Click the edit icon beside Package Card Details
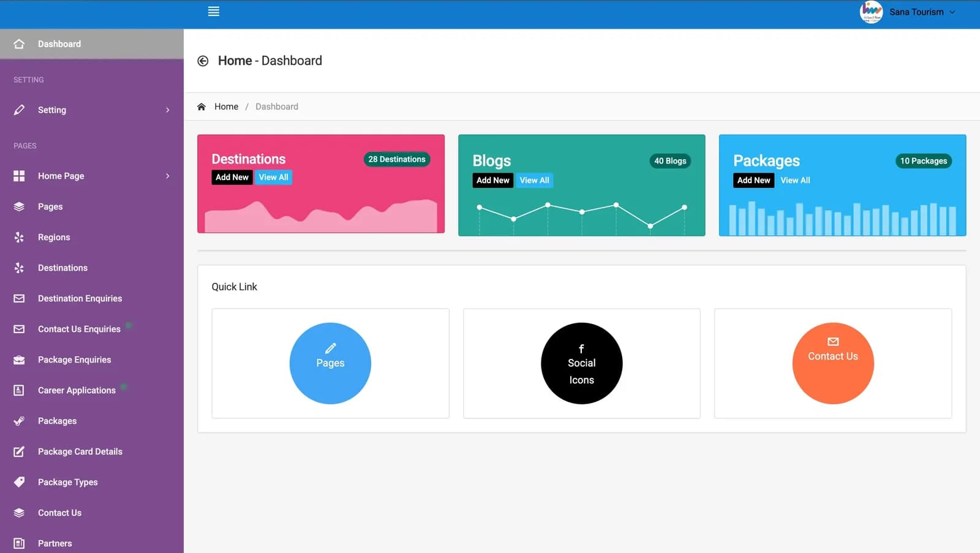This screenshot has width=980, height=553. [19, 451]
